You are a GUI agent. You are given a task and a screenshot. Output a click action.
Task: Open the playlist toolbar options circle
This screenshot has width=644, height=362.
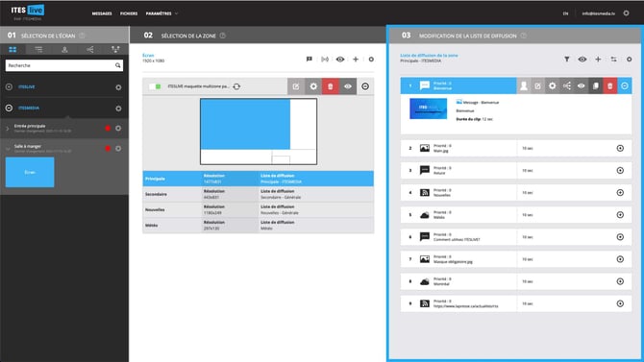tap(630, 60)
